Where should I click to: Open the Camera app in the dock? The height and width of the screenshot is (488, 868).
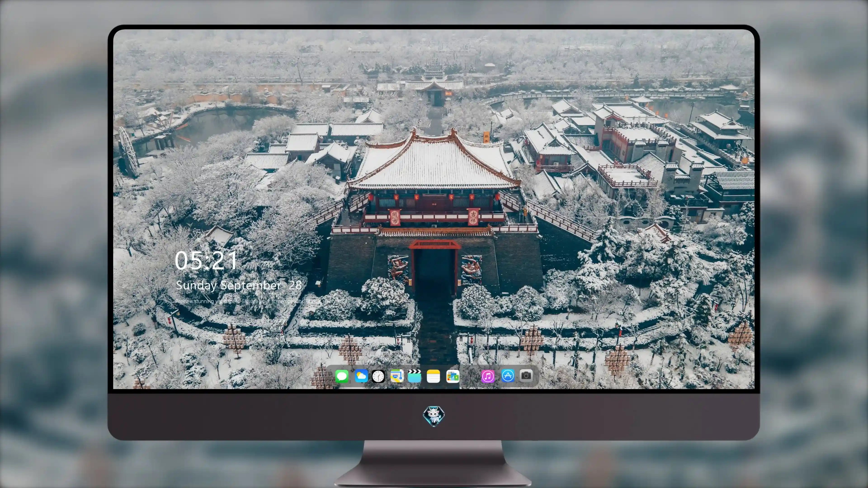pyautogui.click(x=526, y=376)
